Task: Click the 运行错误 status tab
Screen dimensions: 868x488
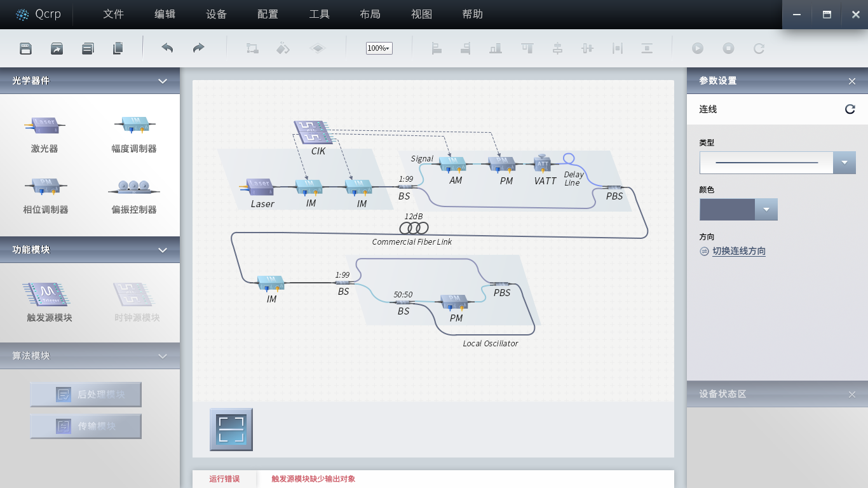Action: [224, 479]
